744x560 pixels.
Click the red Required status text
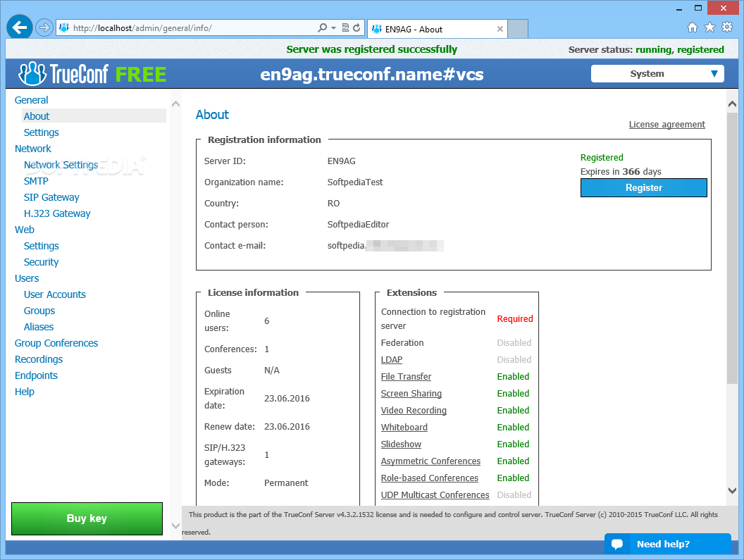point(515,319)
